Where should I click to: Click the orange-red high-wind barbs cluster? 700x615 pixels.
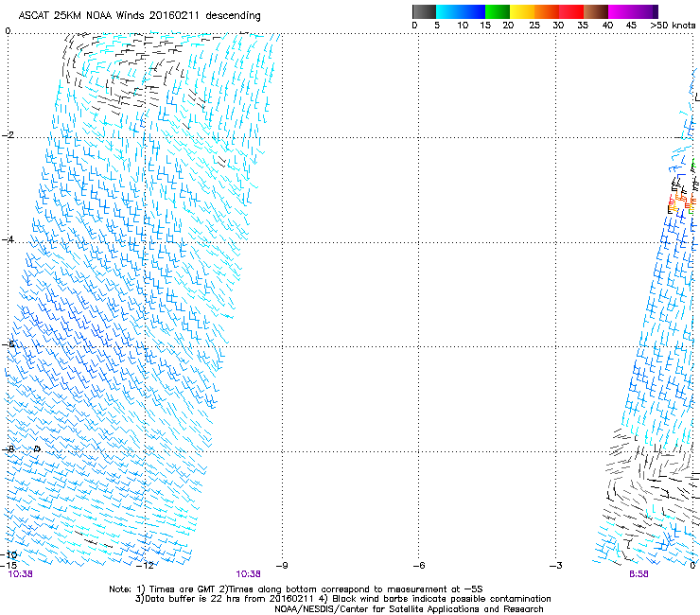tap(683, 202)
